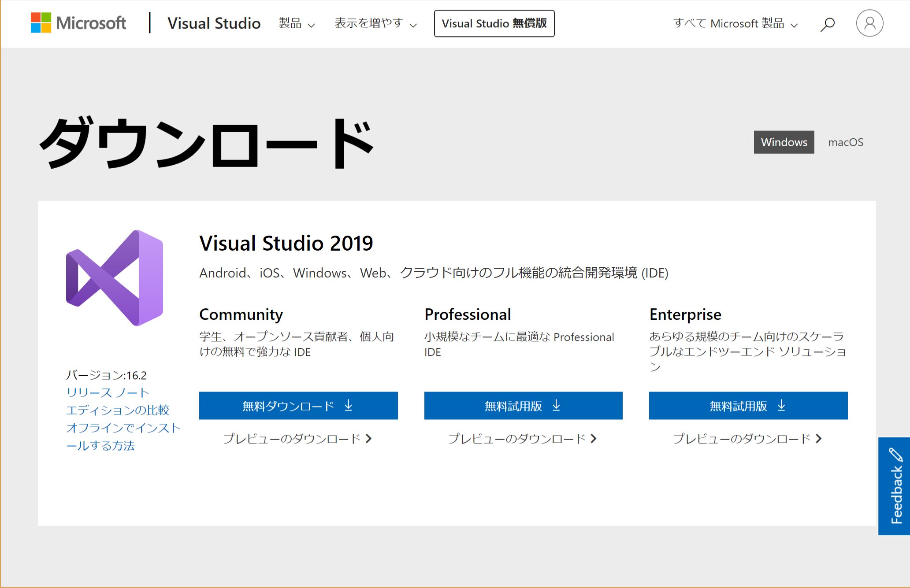910x588 pixels.
Task: Expand the 表示を増やす dropdown
Action: [375, 23]
